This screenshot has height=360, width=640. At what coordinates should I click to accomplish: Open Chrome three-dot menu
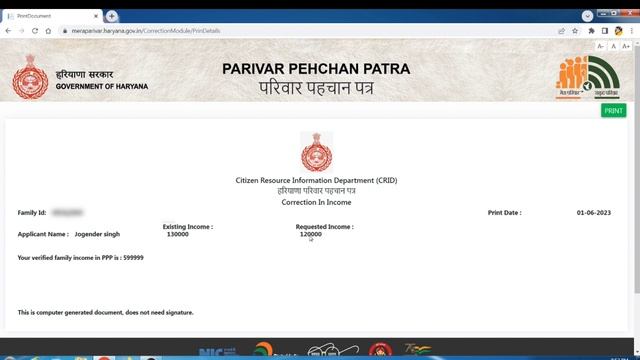click(x=631, y=31)
